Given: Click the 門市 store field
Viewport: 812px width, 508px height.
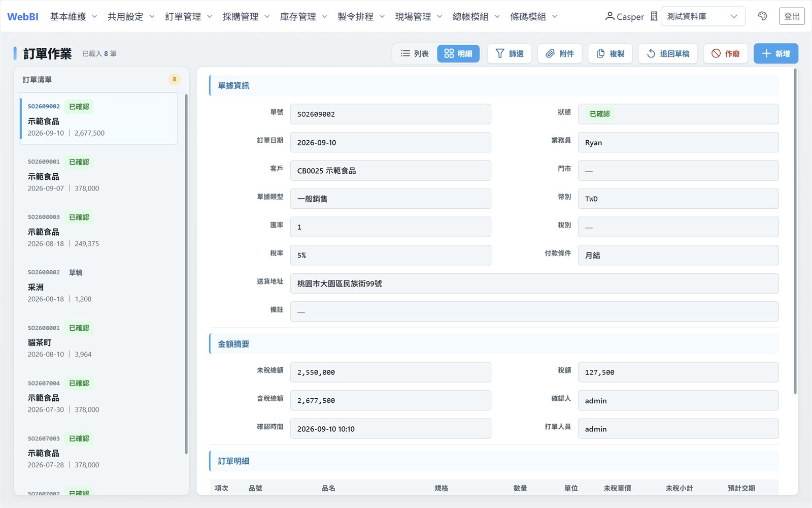Looking at the screenshot, I should tap(678, 171).
